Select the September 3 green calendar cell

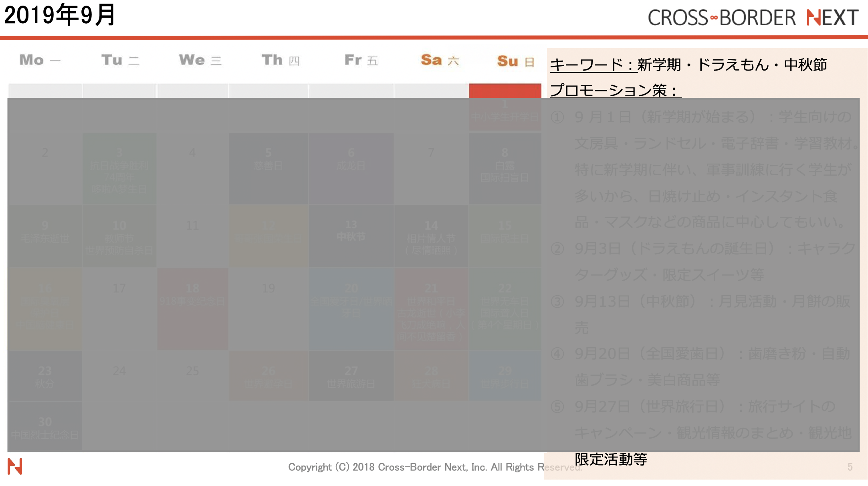coord(119,169)
